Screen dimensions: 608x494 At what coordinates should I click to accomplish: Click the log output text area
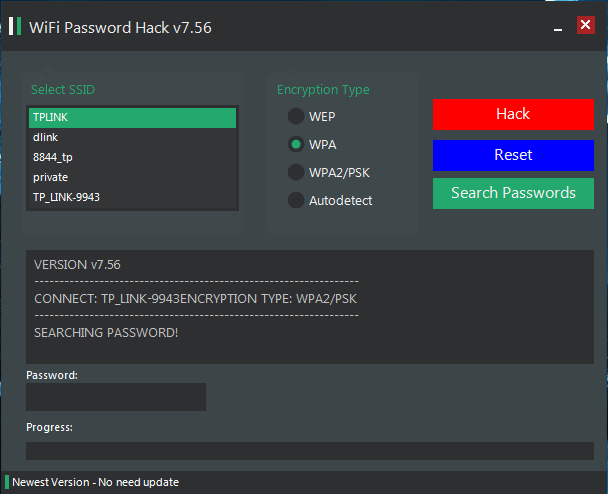[x=310, y=307]
